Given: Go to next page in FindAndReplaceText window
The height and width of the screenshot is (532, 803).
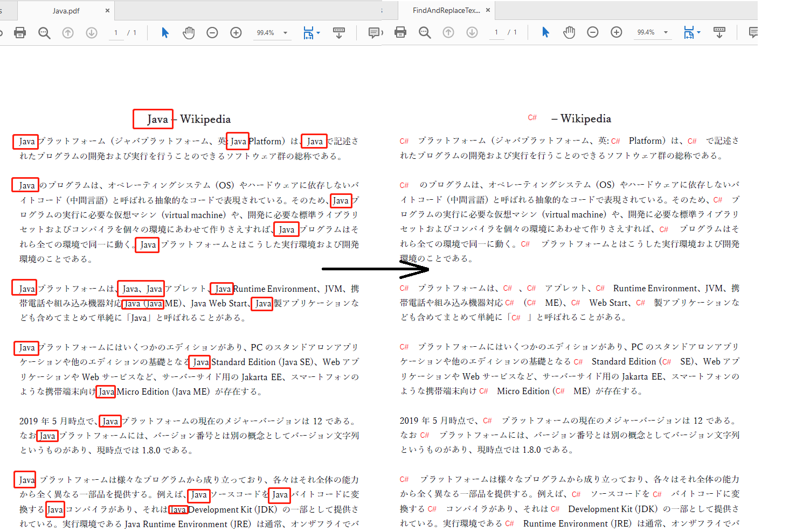Looking at the screenshot, I should pos(472,32).
